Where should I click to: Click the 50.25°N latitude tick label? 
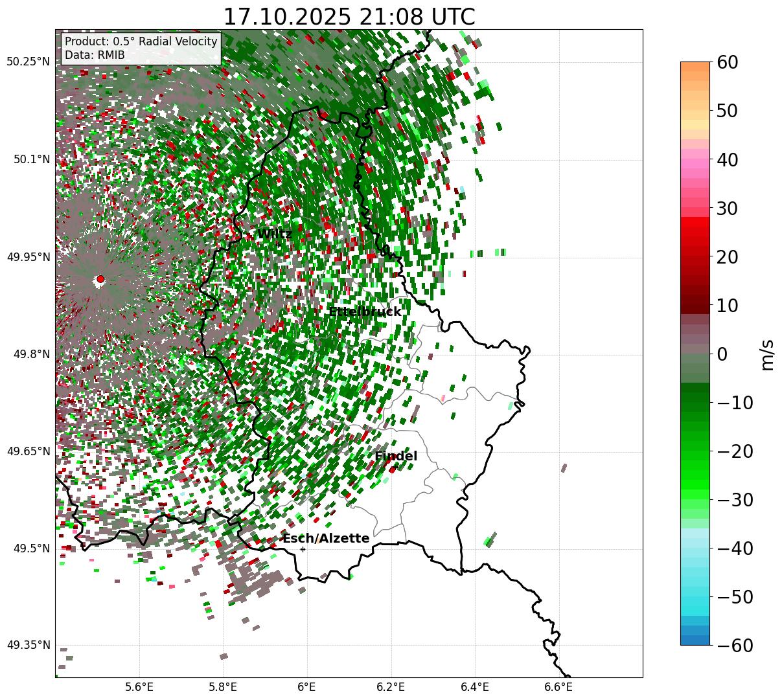(x=28, y=62)
